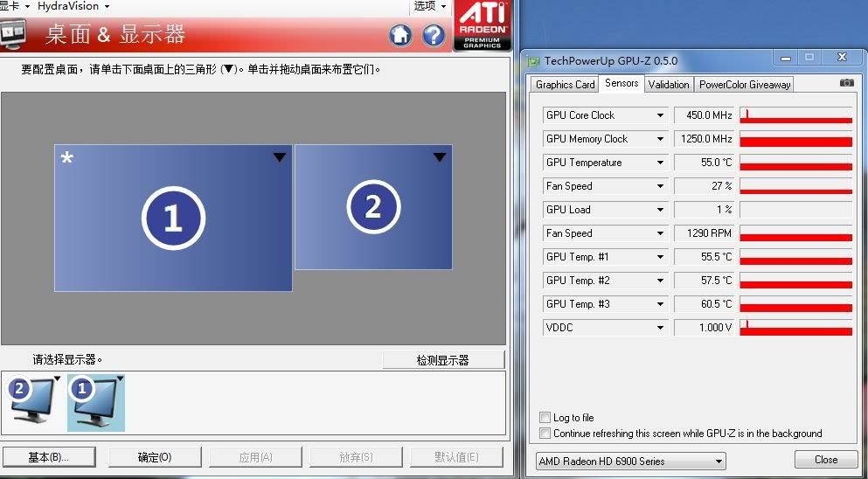868x479 pixels.
Task: Click the 450.0 MHz core clock value
Action: click(705, 115)
